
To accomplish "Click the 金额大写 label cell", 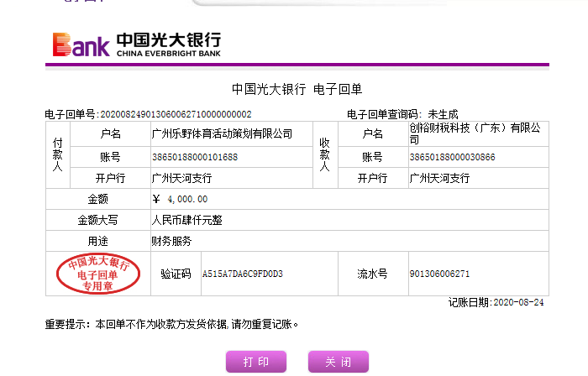I will click(98, 220).
